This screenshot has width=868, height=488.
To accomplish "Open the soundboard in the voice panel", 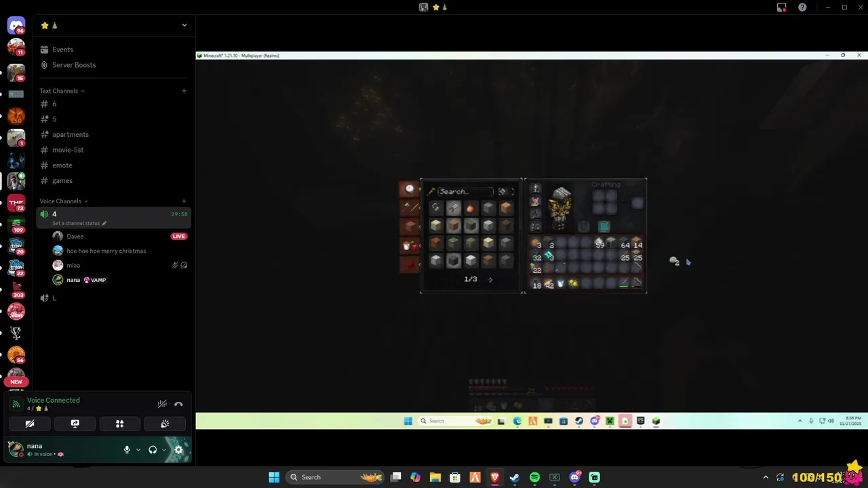I will [x=165, y=424].
